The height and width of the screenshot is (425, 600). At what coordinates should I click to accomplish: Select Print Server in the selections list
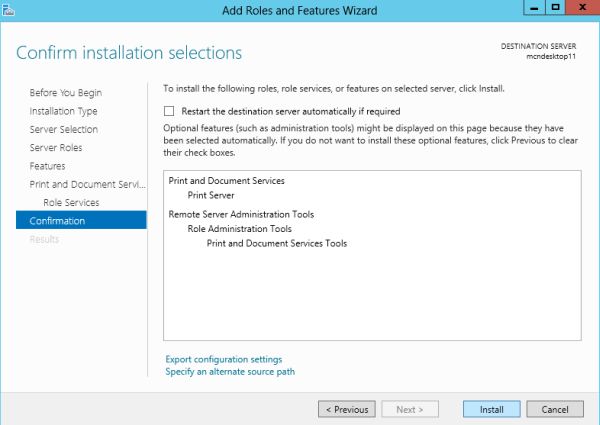pos(211,195)
